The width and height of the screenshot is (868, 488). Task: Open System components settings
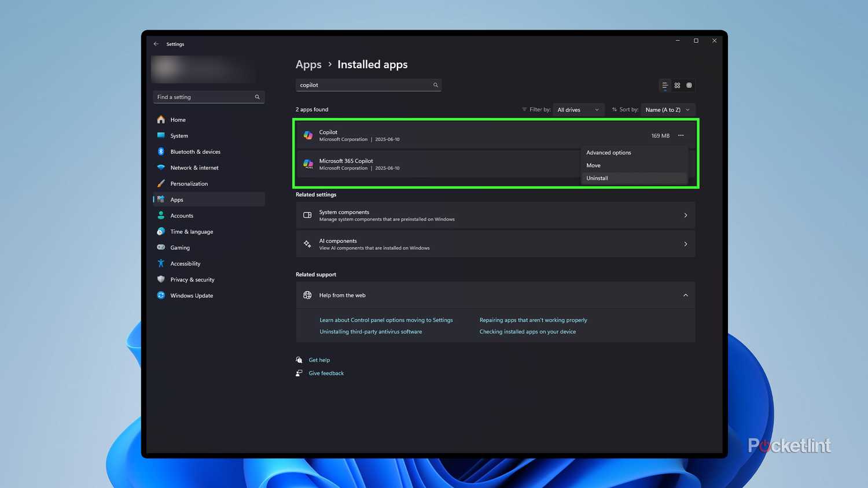(x=495, y=215)
